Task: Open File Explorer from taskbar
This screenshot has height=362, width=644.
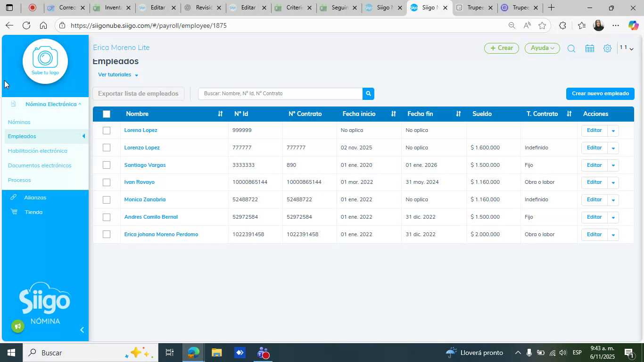Action: coord(216,353)
